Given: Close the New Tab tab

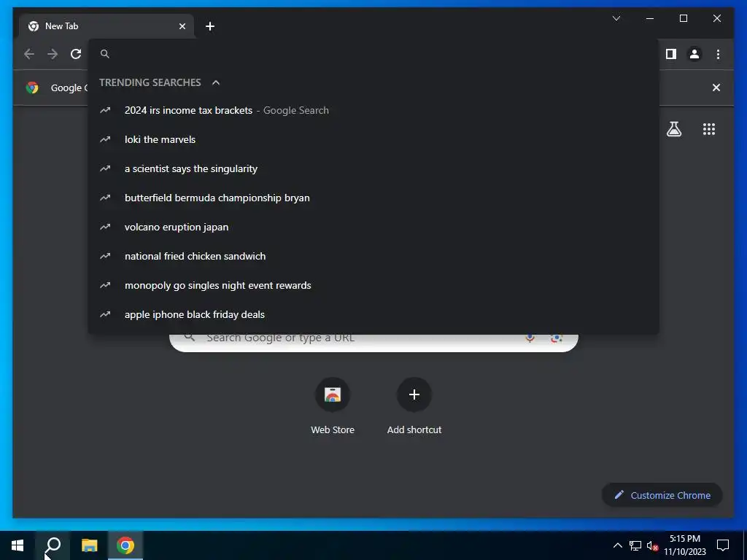Looking at the screenshot, I should tap(182, 26).
